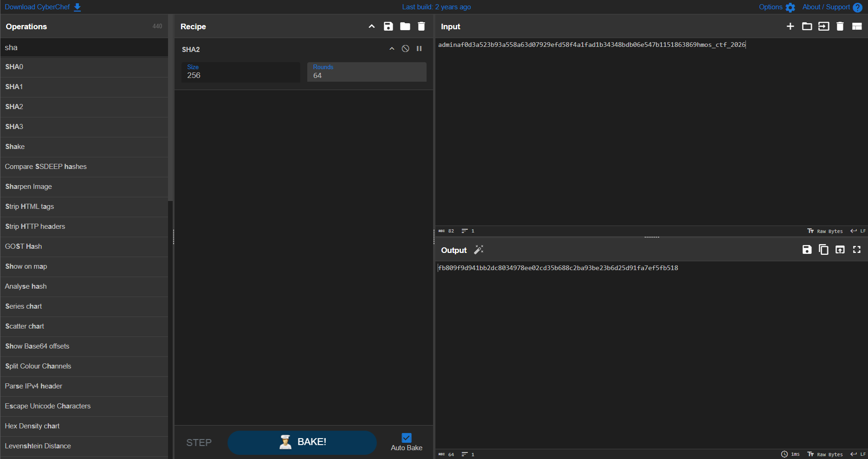Edit the SHA2 Rounds field
This screenshot has height=459, width=868.
tap(367, 72)
